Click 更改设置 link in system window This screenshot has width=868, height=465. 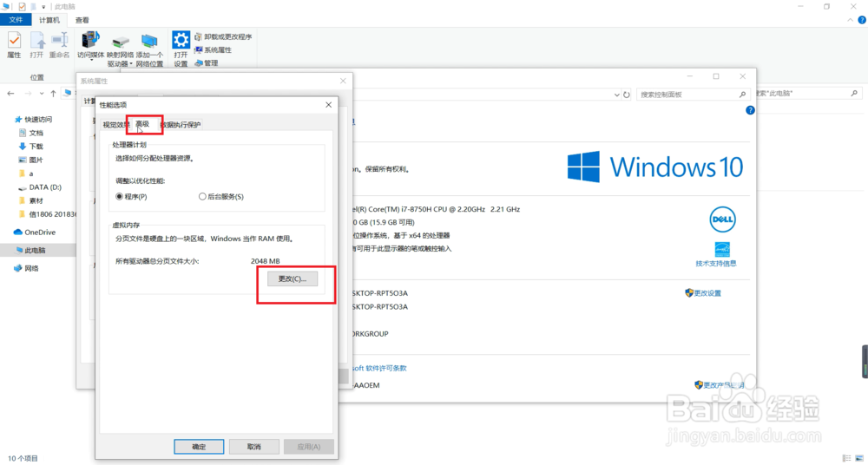(703, 293)
